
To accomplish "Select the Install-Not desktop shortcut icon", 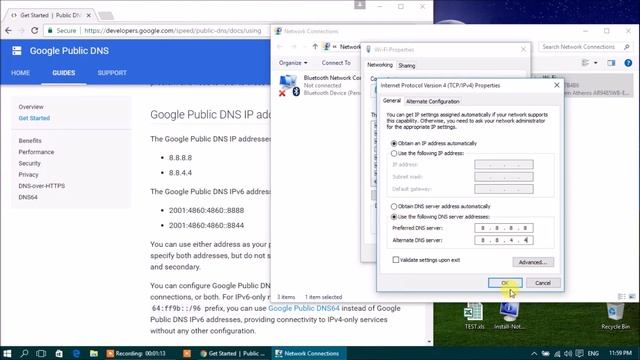I will pyautogui.click(x=509, y=316).
